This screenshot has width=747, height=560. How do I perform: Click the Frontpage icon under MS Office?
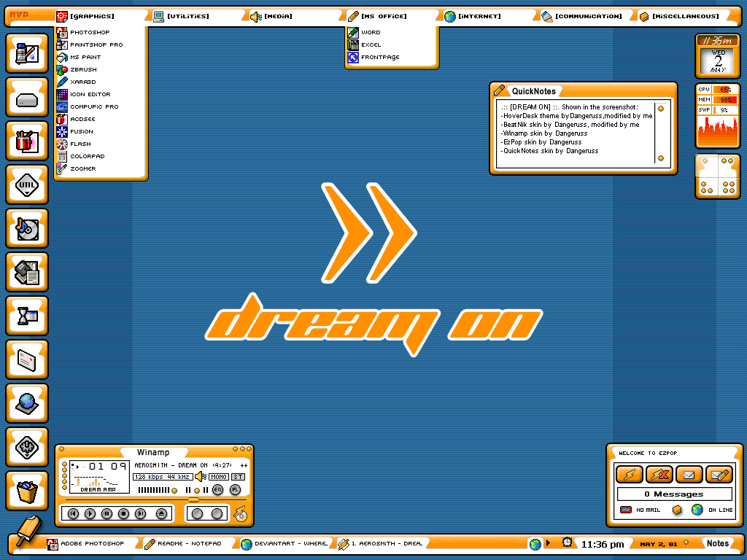pos(353,57)
